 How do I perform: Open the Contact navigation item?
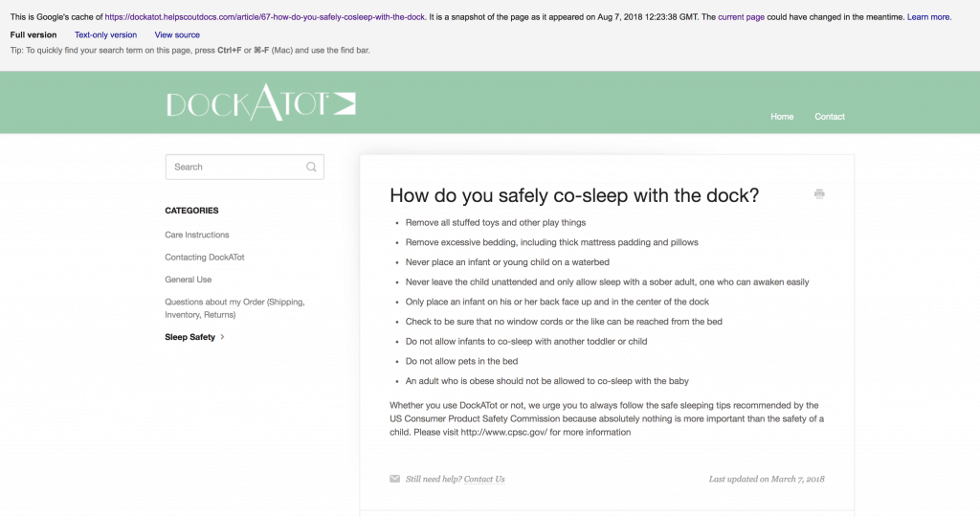pyautogui.click(x=830, y=117)
